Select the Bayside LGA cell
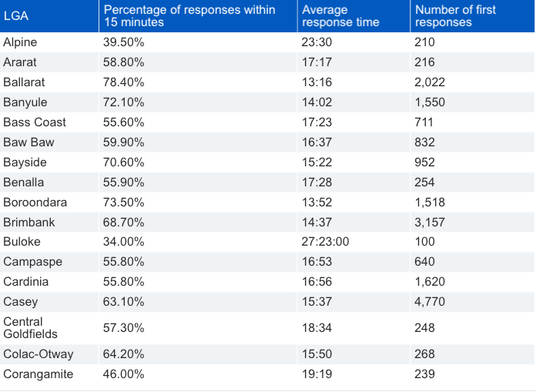The height and width of the screenshot is (392, 536). [x=25, y=162]
